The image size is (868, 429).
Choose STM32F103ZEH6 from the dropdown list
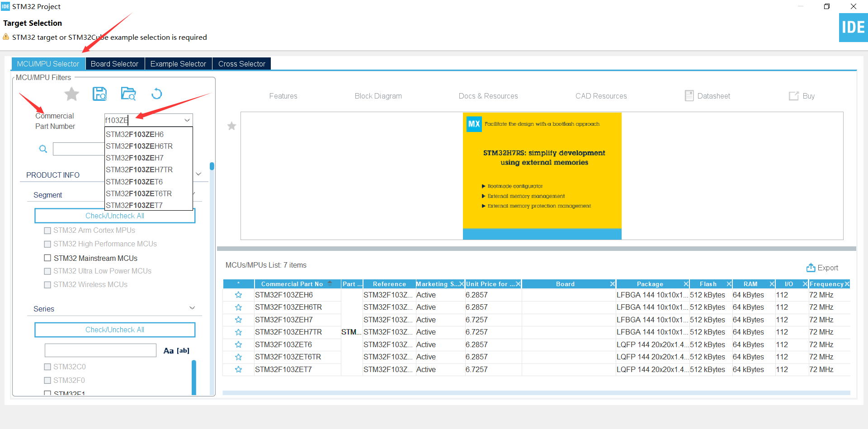tap(149, 134)
